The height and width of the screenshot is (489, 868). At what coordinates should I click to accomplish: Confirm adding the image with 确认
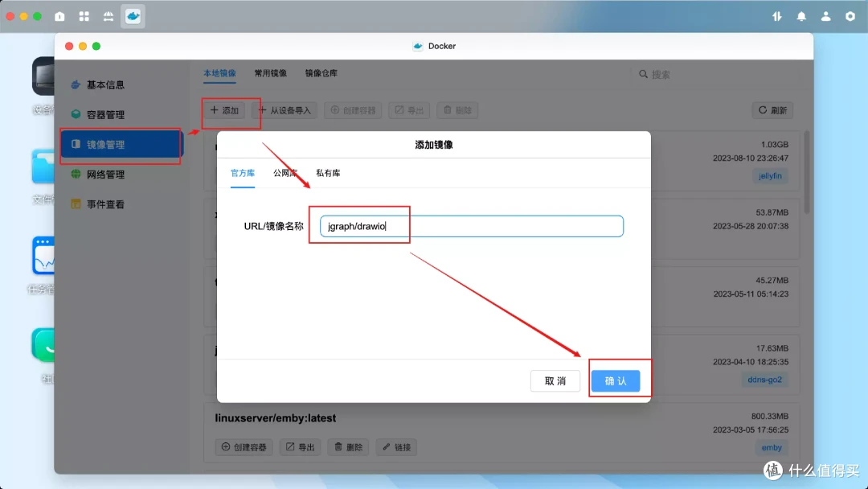tap(616, 380)
